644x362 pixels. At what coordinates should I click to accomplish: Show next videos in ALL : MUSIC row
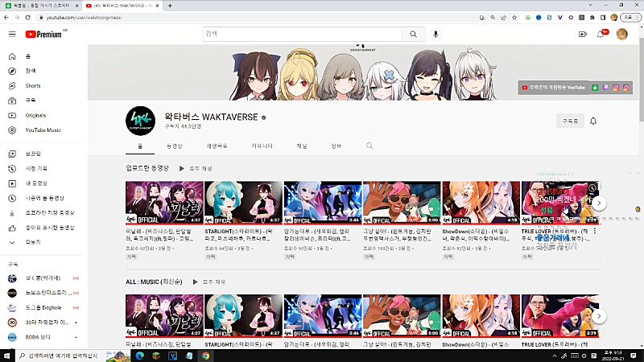[x=599, y=316]
